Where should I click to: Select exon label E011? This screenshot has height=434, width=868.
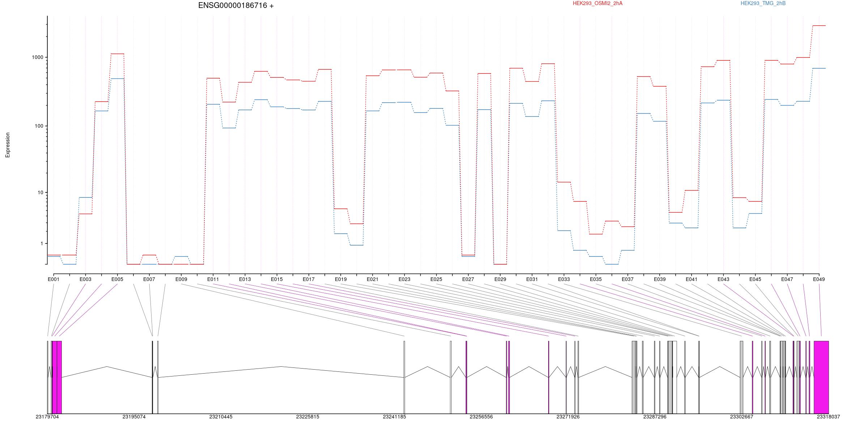click(x=213, y=279)
